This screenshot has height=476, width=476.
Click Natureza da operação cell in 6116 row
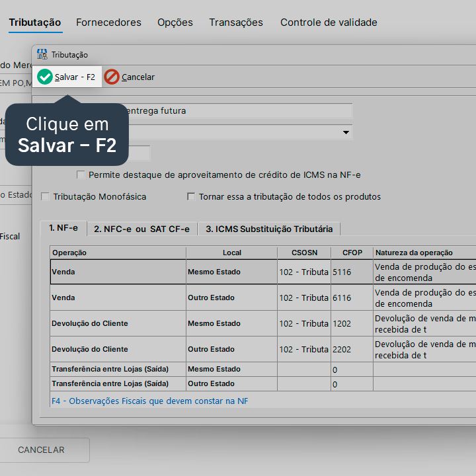click(424, 297)
